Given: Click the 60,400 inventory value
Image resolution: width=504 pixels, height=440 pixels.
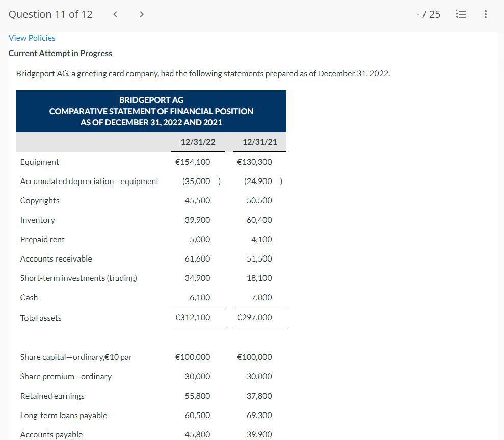Looking at the screenshot, I should pyautogui.click(x=259, y=220).
